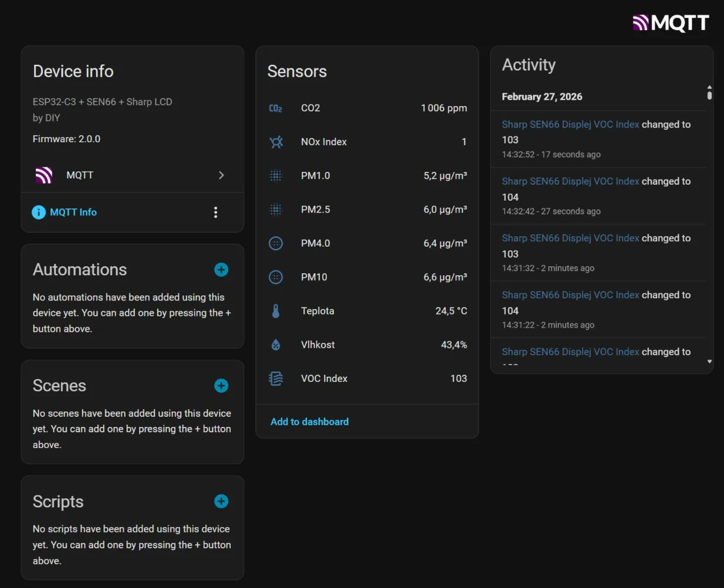The width and height of the screenshot is (724, 588).
Task: Open the first Sharp SEN66 Displej VOC Index activity entry
Action: tap(570, 125)
